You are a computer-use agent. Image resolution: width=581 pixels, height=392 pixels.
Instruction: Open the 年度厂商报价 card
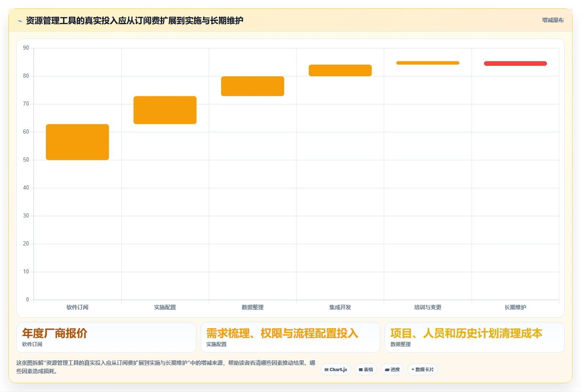[106, 337]
